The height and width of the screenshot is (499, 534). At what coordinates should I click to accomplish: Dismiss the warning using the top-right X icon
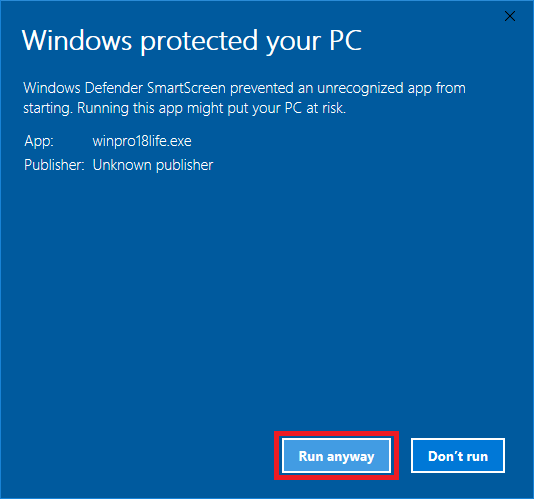click(x=510, y=16)
